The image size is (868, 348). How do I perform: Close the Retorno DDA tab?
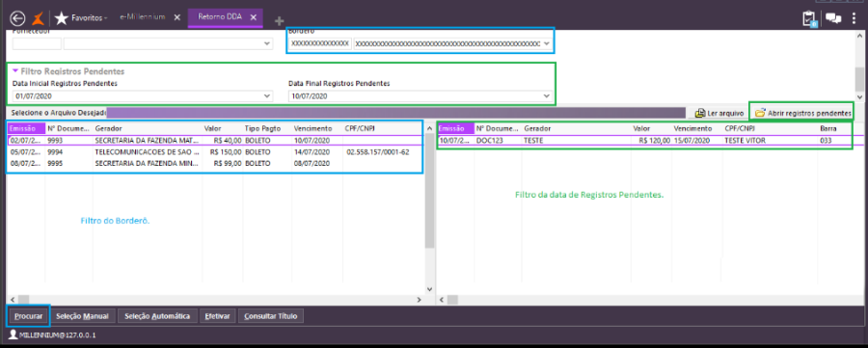[x=253, y=17]
